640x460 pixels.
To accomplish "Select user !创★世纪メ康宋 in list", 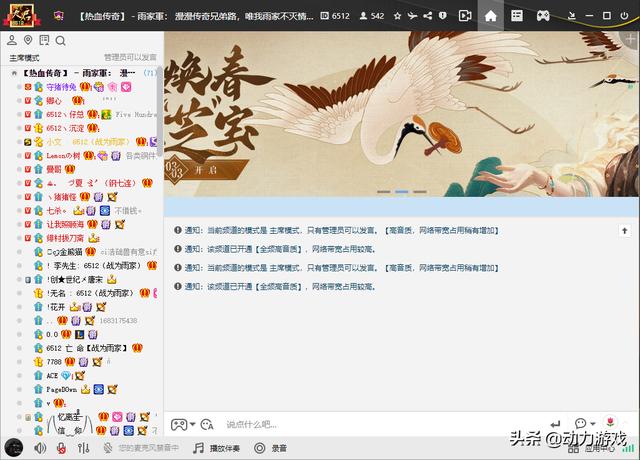I will 75,280.
